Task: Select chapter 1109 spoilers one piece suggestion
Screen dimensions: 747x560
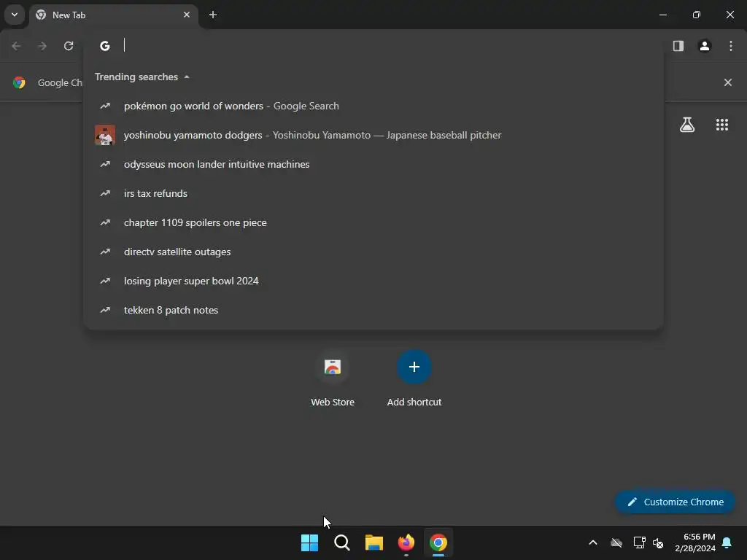Action: tap(373, 222)
